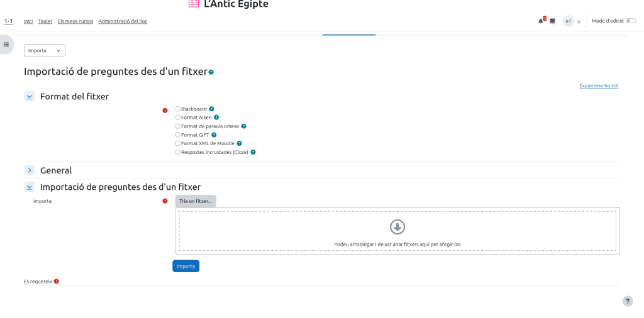Click the Expandeix-ho tot link

tap(598, 85)
